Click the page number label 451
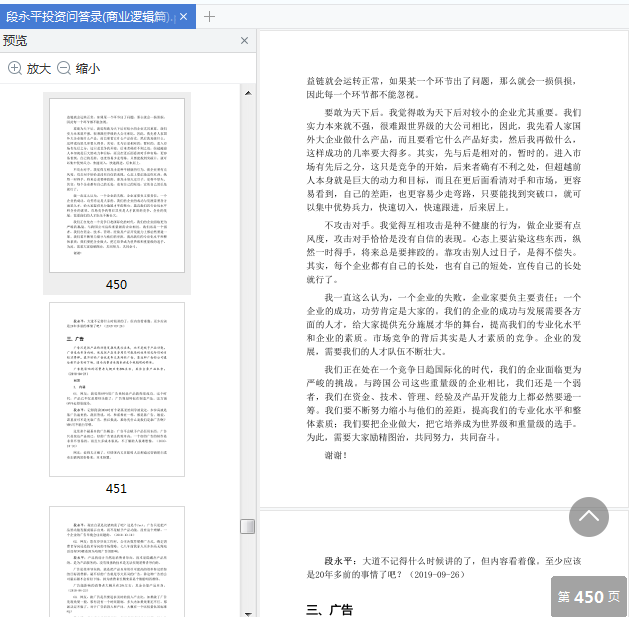 click(116, 488)
